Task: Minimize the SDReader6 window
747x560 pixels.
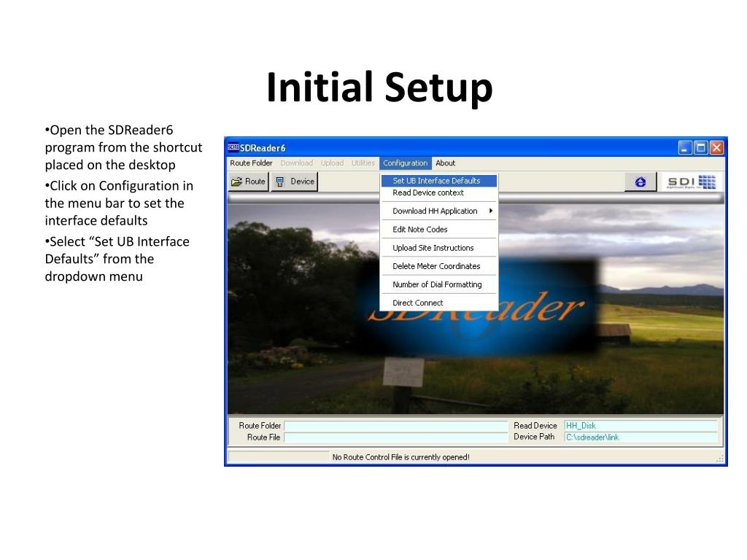Action: coord(684,147)
